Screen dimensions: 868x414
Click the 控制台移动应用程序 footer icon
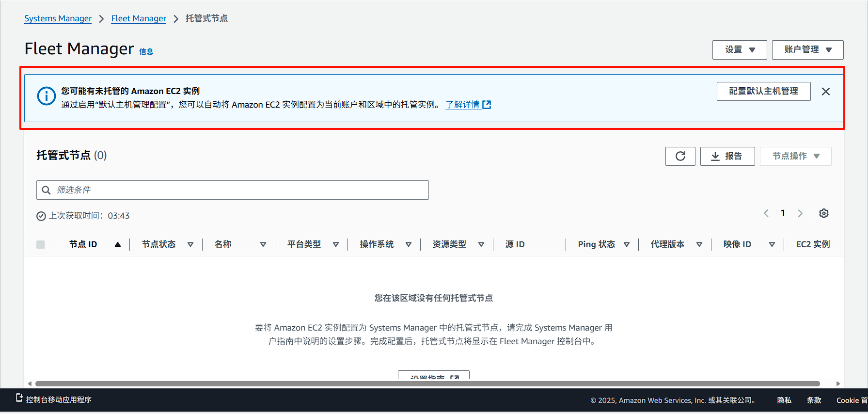pos(19,398)
